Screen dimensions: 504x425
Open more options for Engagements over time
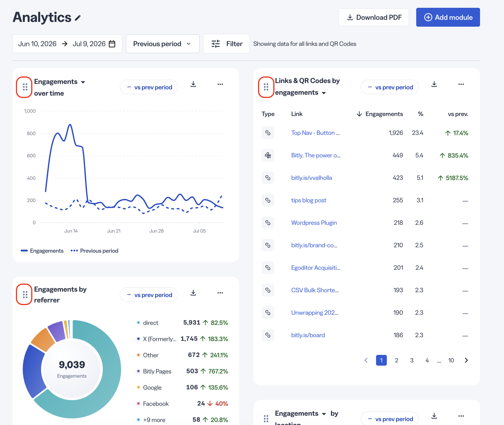point(220,84)
